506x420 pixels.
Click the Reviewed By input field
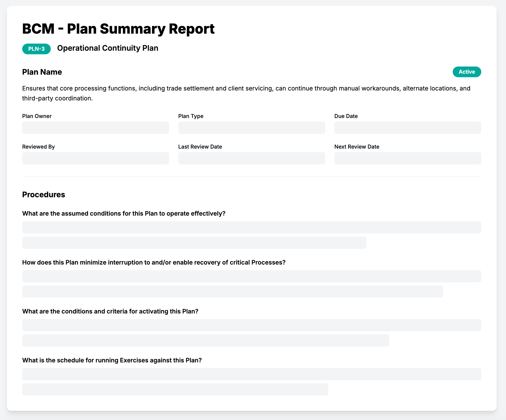click(x=95, y=158)
